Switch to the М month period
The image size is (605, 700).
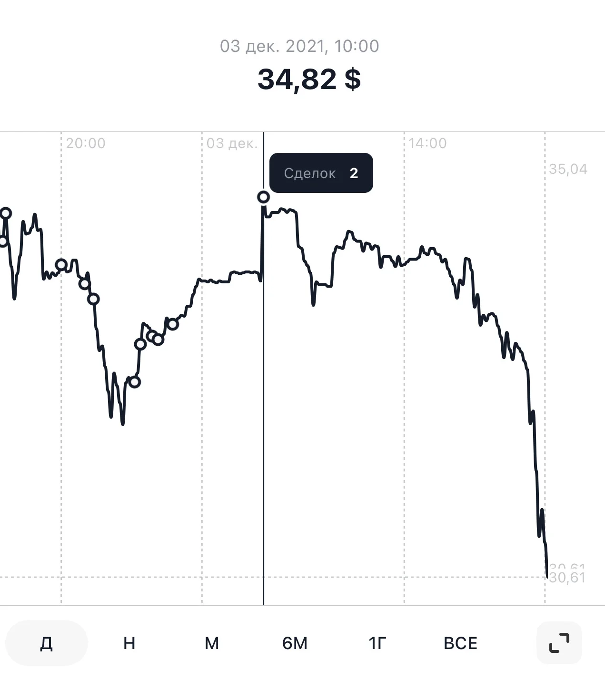click(212, 643)
